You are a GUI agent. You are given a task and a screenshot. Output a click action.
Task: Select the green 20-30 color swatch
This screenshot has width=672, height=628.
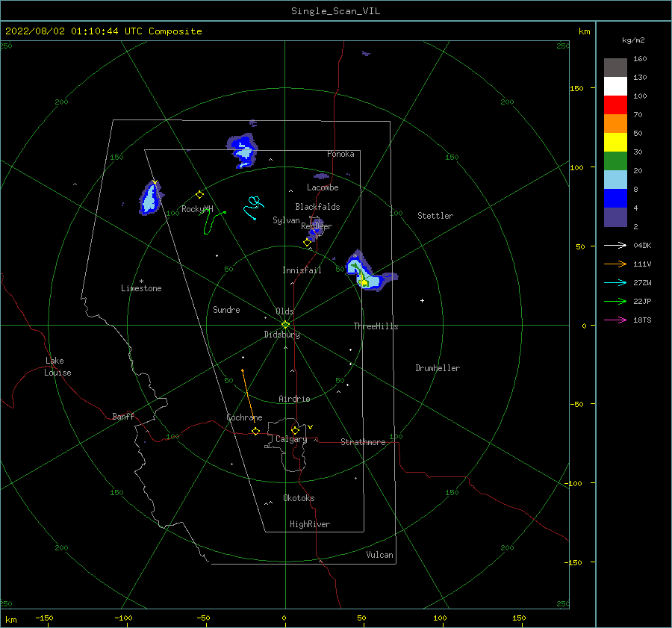pos(615,161)
